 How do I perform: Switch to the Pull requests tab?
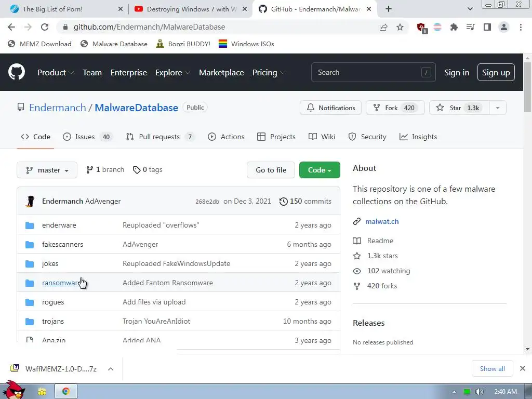click(160, 137)
